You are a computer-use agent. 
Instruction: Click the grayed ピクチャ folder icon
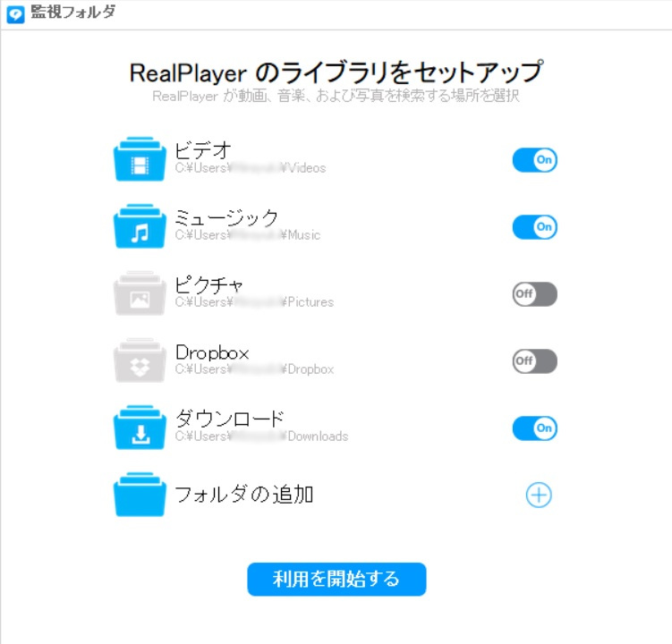(x=140, y=294)
